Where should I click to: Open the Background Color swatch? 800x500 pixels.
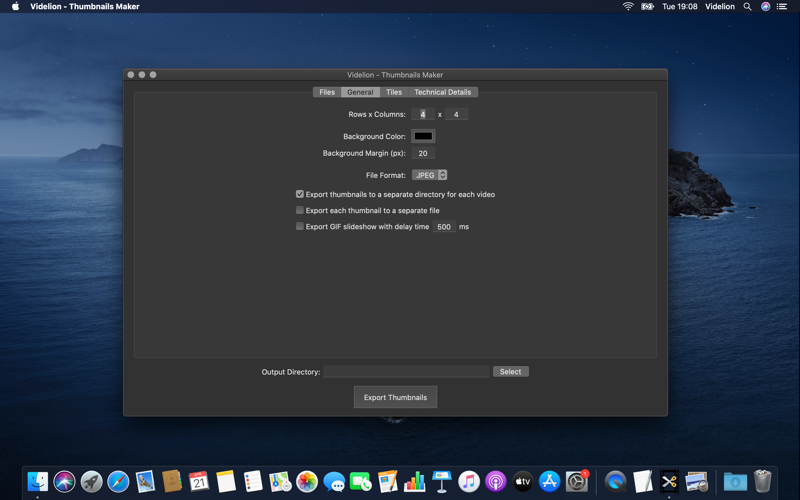(x=423, y=136)
